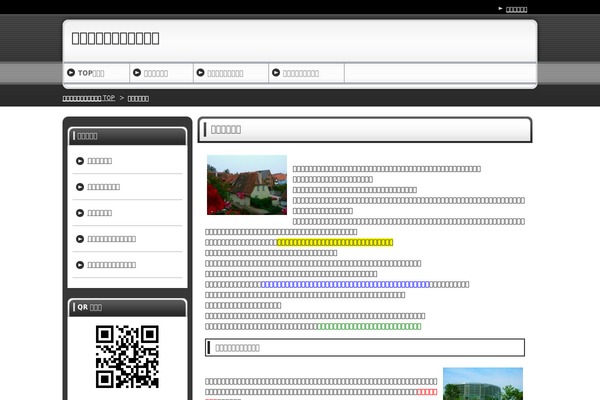600x400 pixels.
Task: Click the glass building photo in the article
Action: tap(483, 384)
